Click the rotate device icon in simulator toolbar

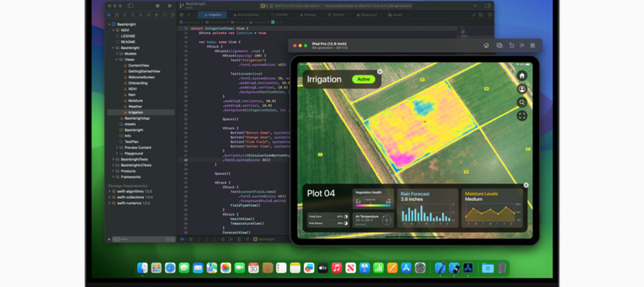(x=511, y=46)
